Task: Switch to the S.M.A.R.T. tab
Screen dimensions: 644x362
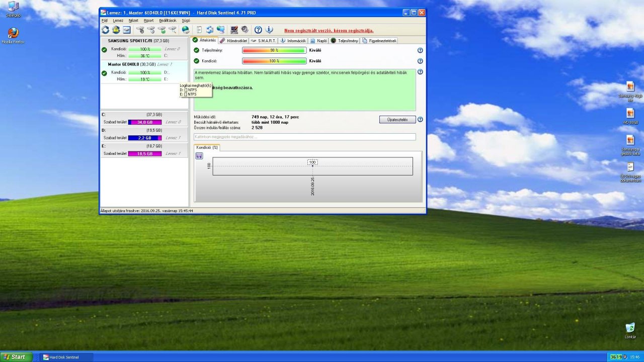Action: (264, 41)
